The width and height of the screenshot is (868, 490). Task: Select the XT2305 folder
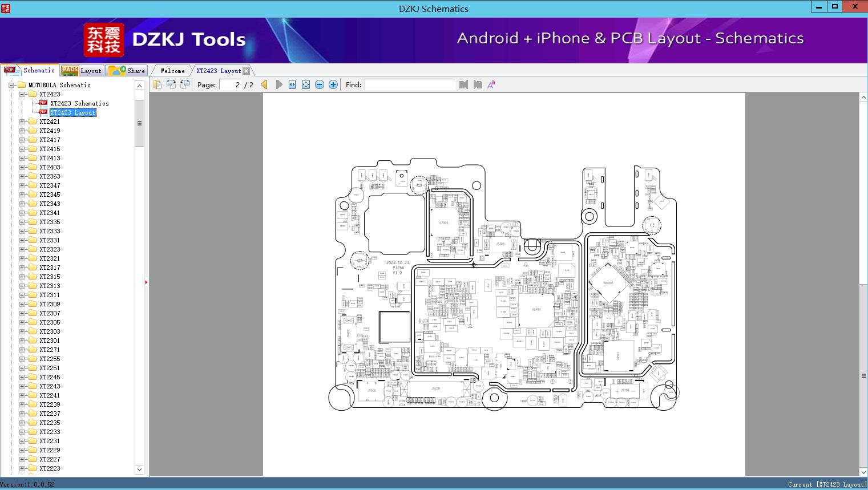tap(50, 322)
